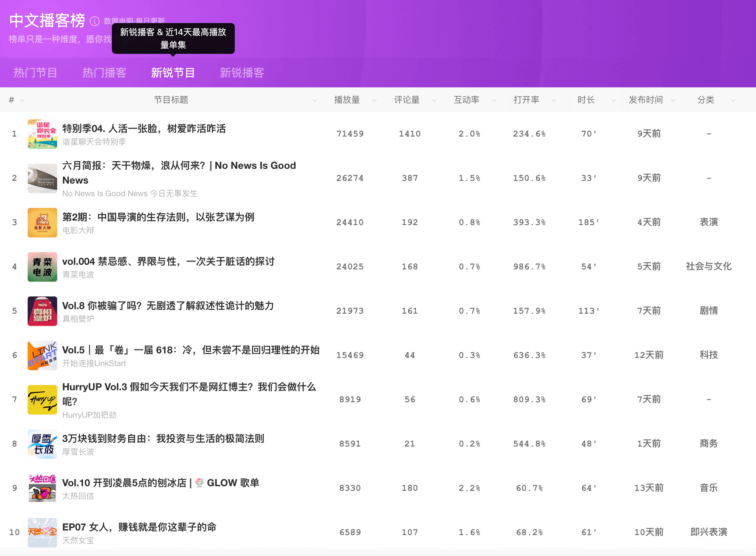Open 太热回信 podcast cover icon
Screen dimensions: 756x556
point(42,488)
